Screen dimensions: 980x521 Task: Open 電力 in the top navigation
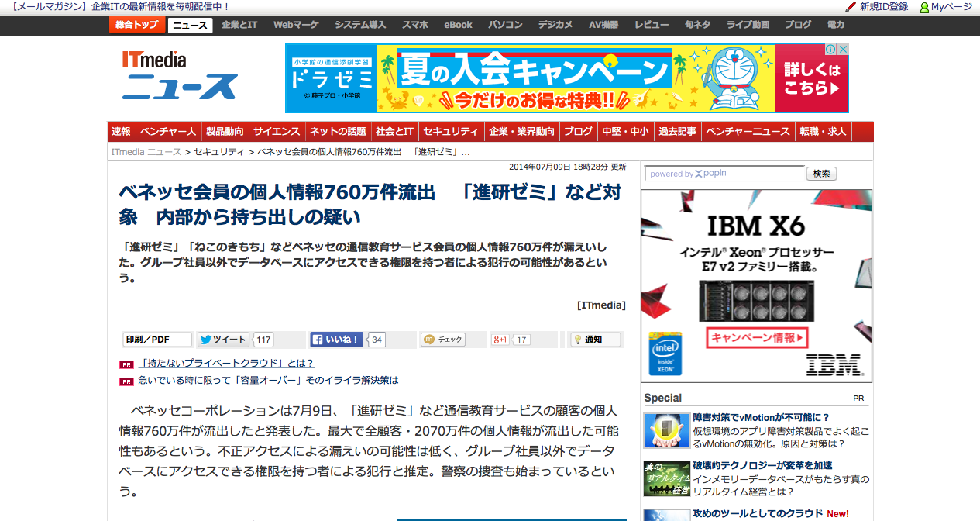(836, 25)
